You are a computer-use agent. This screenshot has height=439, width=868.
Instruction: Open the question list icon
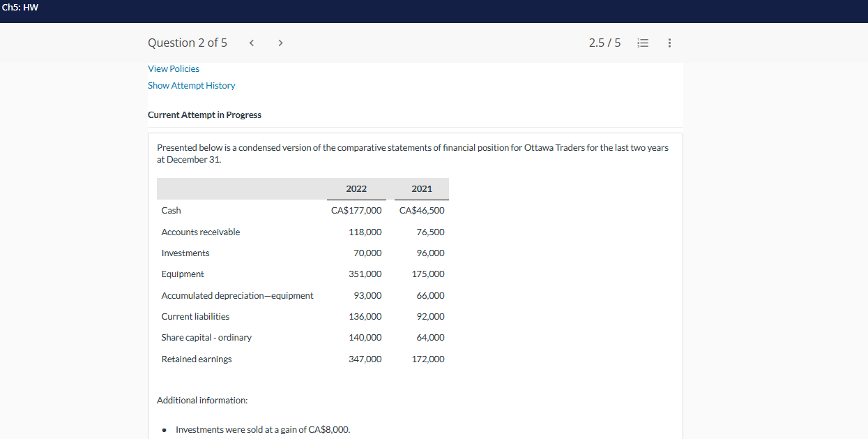[x=643, y=43]
